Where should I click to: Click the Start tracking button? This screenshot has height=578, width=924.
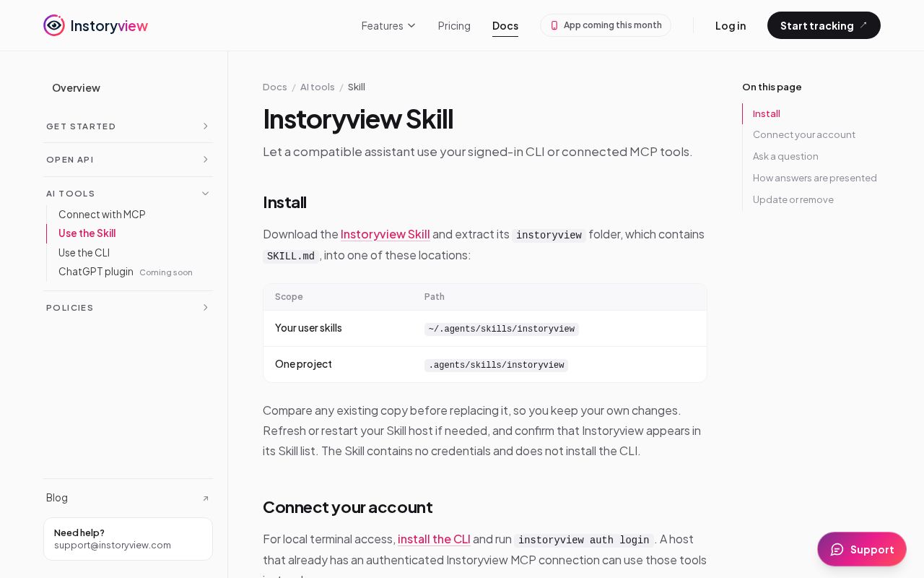point(824,25)
